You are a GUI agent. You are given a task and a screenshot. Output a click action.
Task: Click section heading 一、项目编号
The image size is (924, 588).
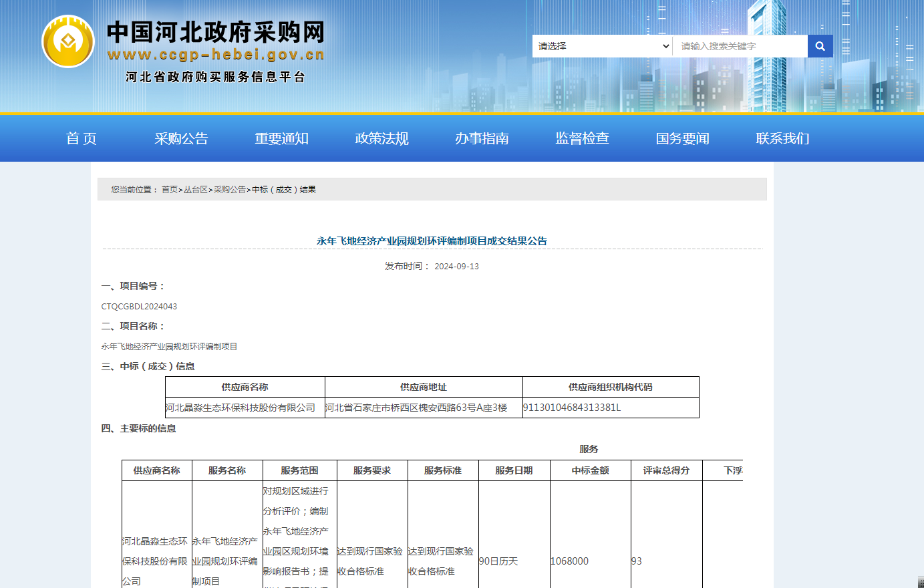pyautogui.click(x=133, y=286)
